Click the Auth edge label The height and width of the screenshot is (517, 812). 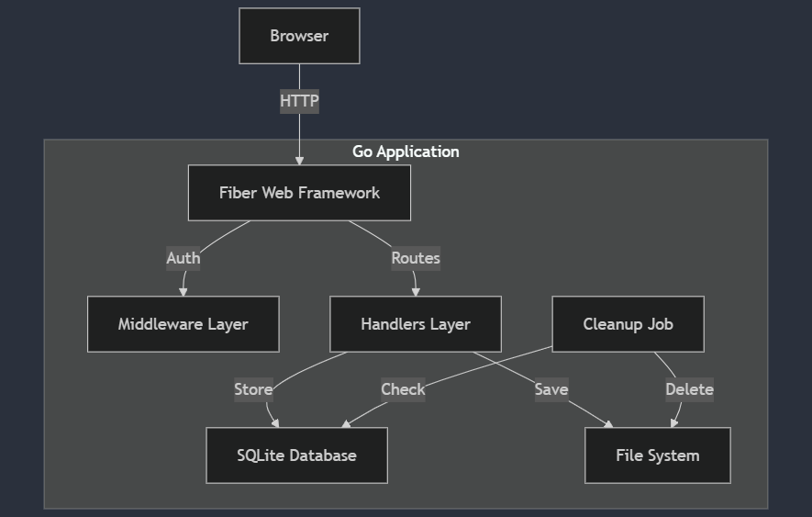184,258
